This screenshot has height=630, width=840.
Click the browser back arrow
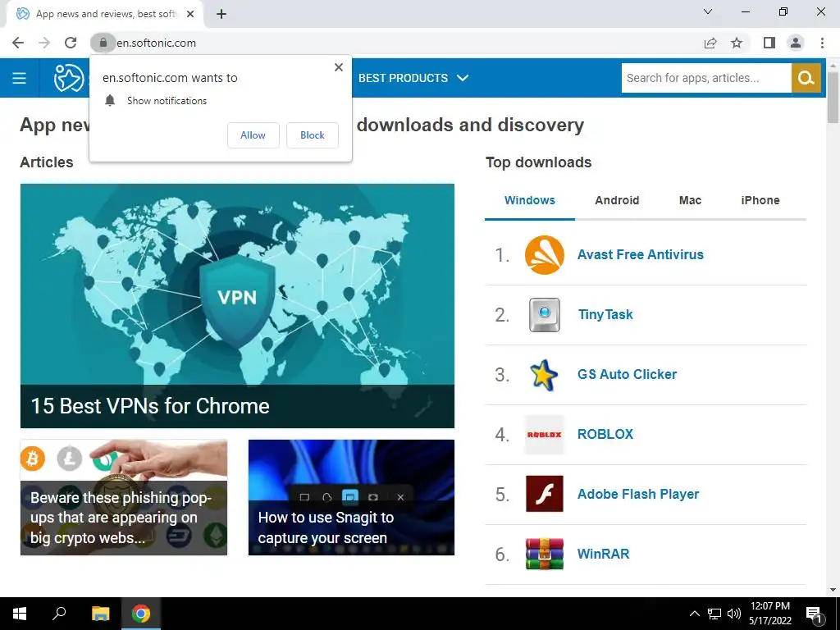[x=18, y=43]
